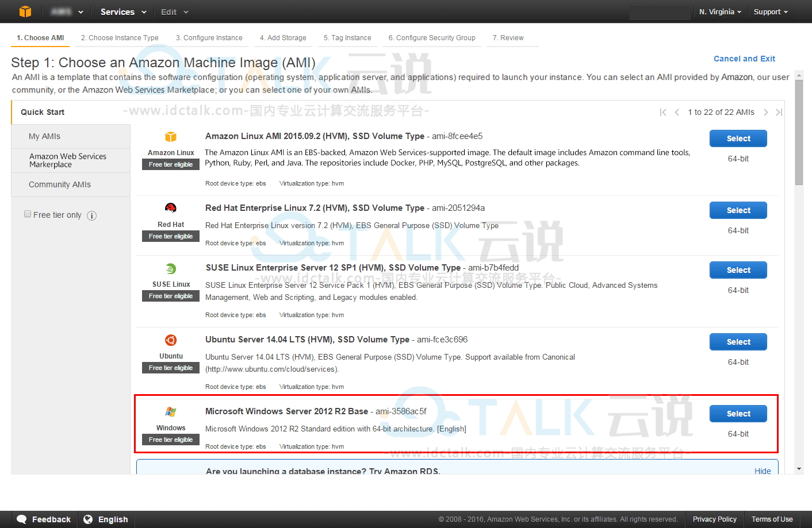Click the 64-bit label for Ubuntu
Screen dimensions: 812x528
[x=738, y=362]
